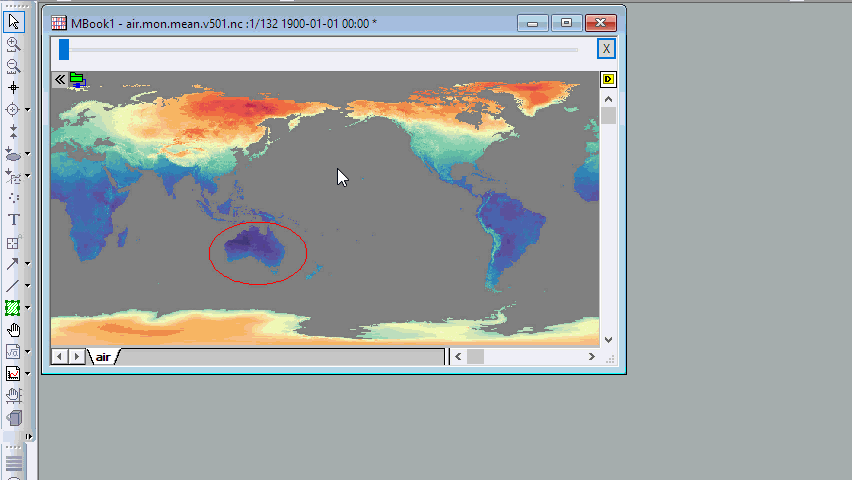Activate the Zoom Out tool
Screen dimensions: 852x480
click(x=13, y=66)
